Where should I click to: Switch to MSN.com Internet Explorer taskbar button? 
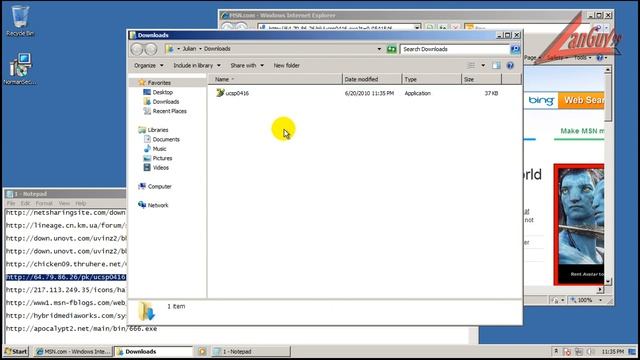[72, 351]
